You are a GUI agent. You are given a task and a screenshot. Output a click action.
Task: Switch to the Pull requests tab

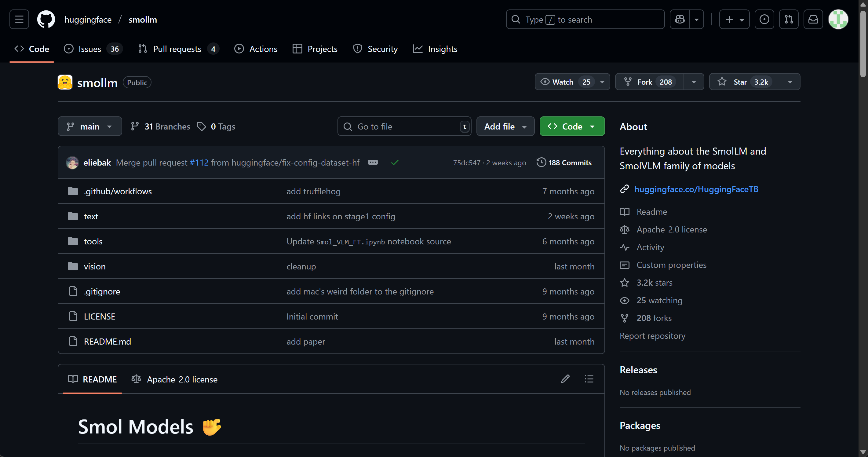(177, 49)
